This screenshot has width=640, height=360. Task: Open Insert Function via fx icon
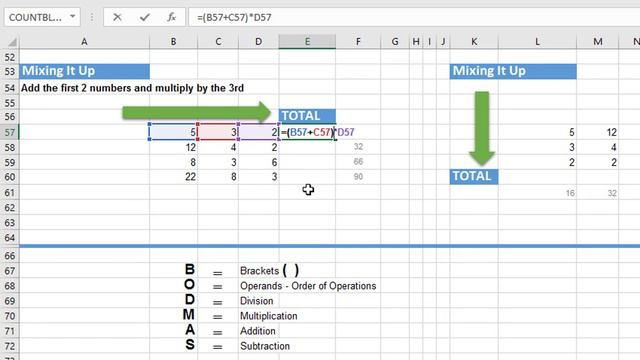(172, 17)
